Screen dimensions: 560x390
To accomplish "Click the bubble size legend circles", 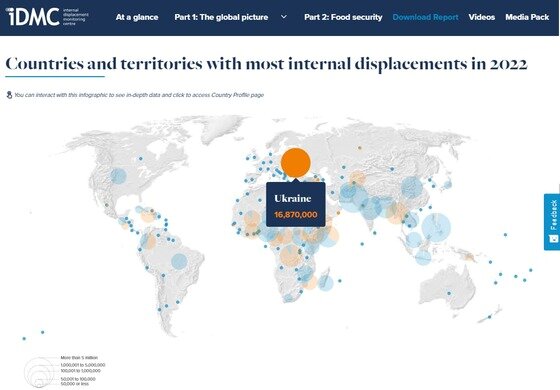I will [39, 371].
